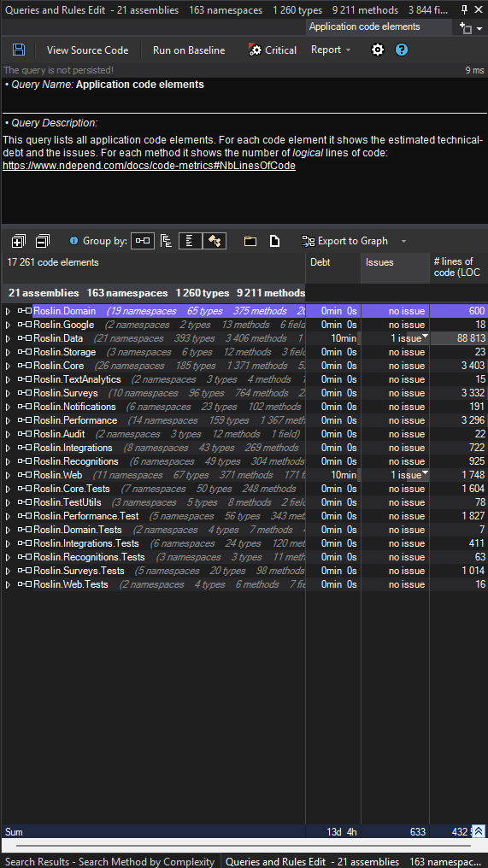
Task: Select the Roslin.Audit row
Action: [x=244, y=434]
